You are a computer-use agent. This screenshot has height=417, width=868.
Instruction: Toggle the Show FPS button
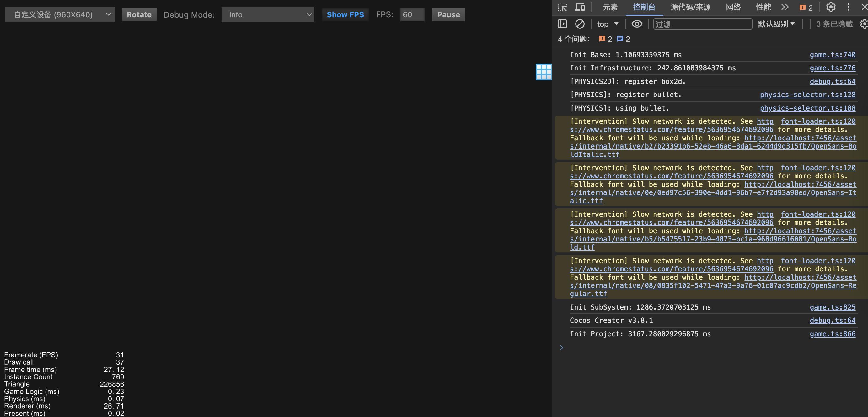[x=345, y=14]
